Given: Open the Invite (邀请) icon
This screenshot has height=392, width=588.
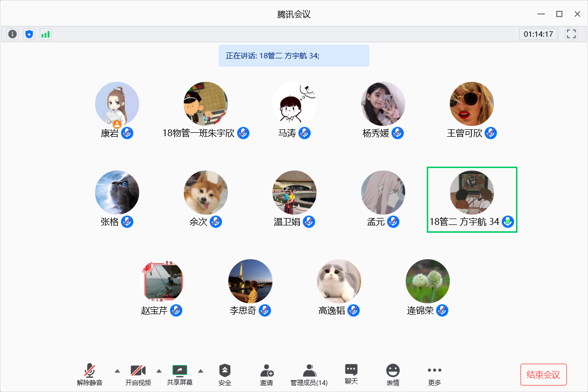Looking at the screenshot, I should 267,375.
